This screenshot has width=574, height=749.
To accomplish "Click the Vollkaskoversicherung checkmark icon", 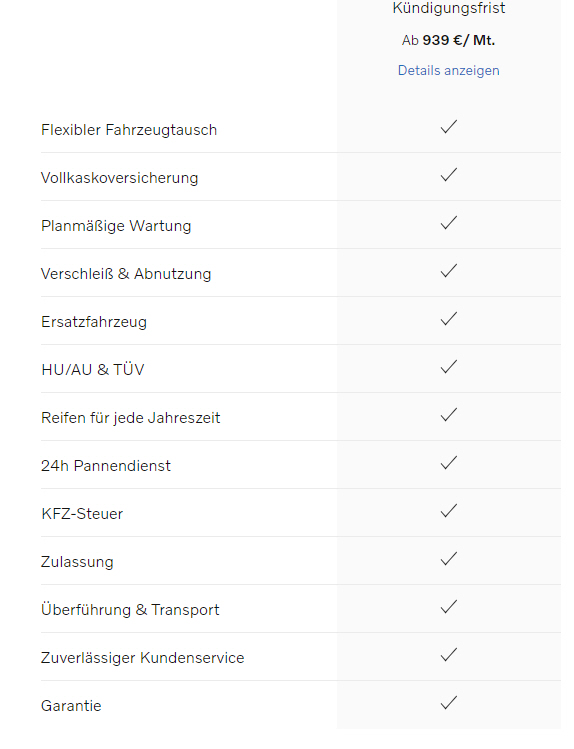I will click(x=449, y=175).
